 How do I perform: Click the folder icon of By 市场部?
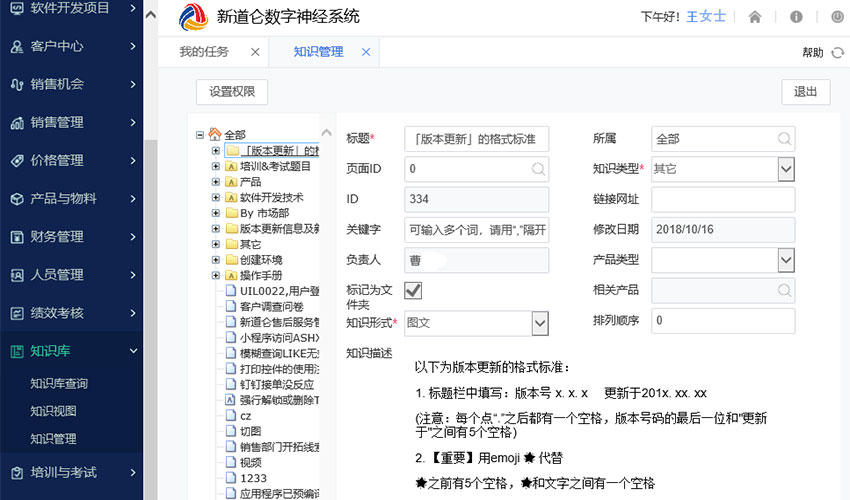(x=231, y=213)
